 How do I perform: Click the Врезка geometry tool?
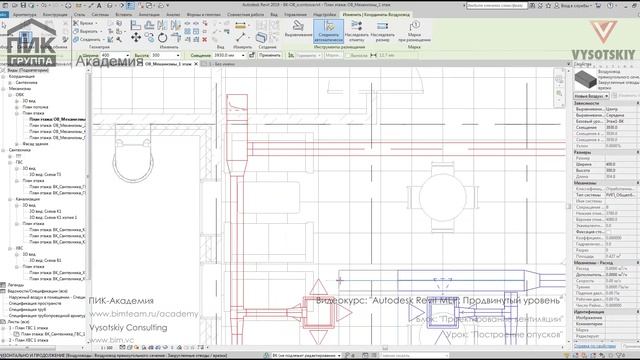(84, 23)
